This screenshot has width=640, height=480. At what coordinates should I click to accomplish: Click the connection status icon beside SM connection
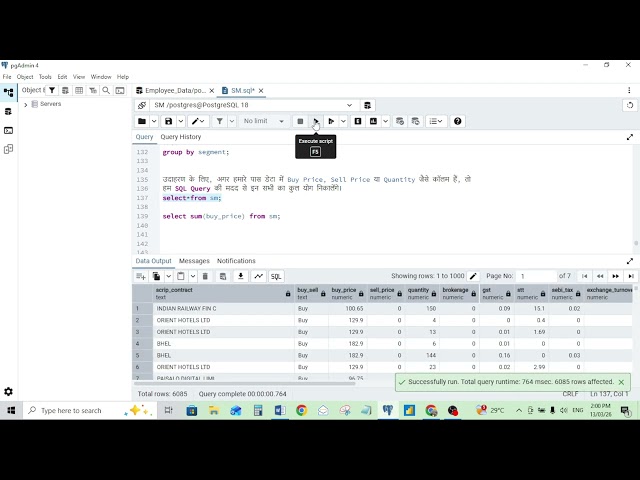pos(142,105)
